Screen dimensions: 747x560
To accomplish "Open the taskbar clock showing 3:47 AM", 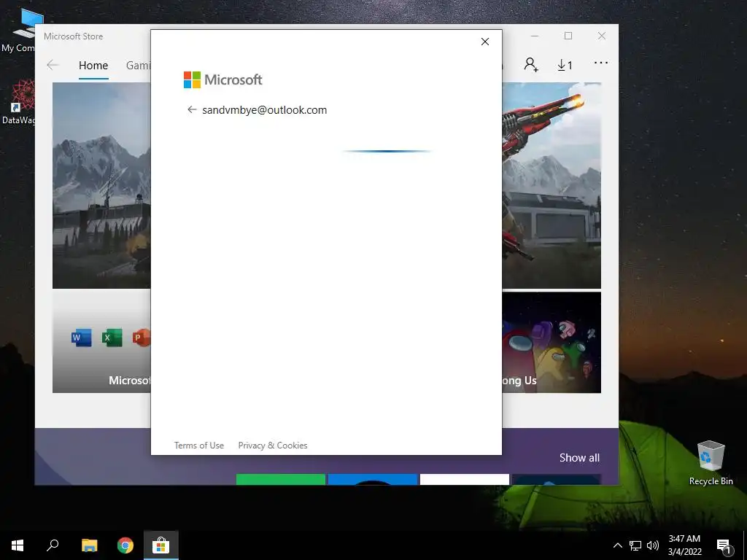I will coord(684,545).
